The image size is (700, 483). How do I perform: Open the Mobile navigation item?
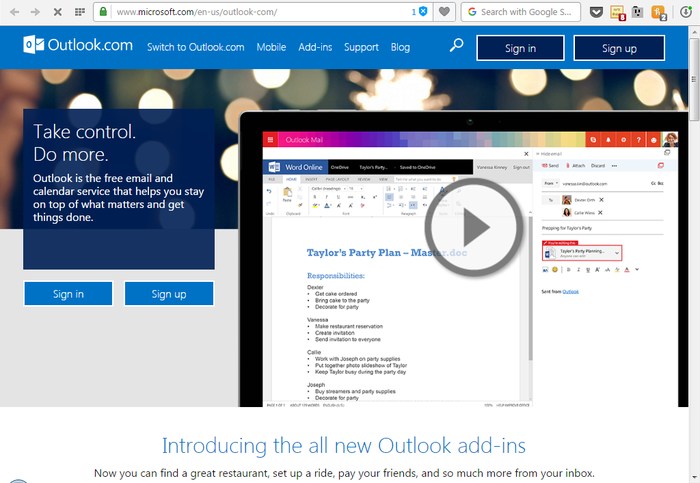271,47
